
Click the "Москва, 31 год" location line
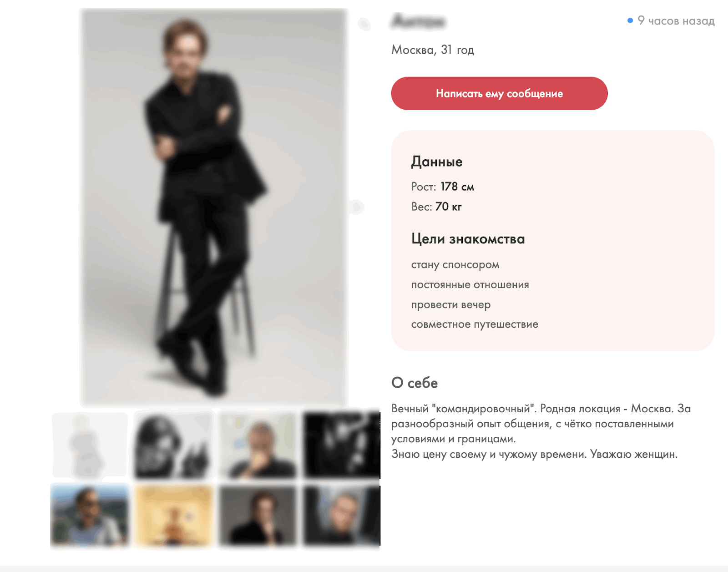(433, 50)
